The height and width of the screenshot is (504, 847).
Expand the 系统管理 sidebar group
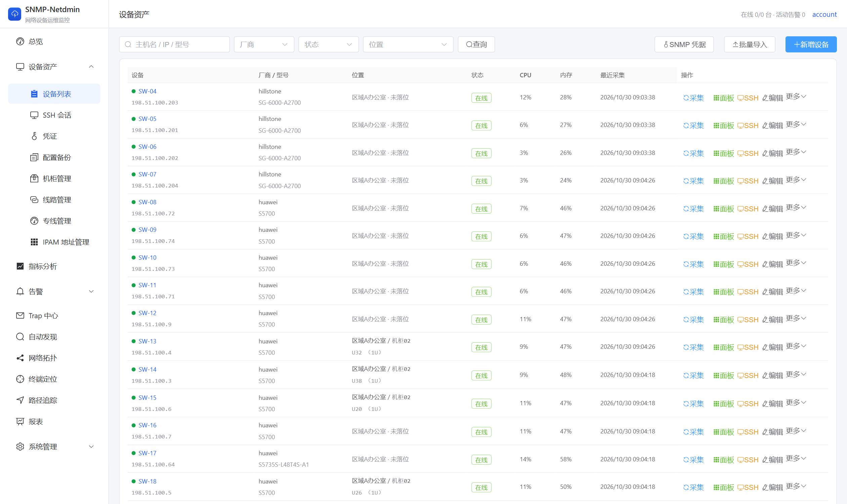54,447
